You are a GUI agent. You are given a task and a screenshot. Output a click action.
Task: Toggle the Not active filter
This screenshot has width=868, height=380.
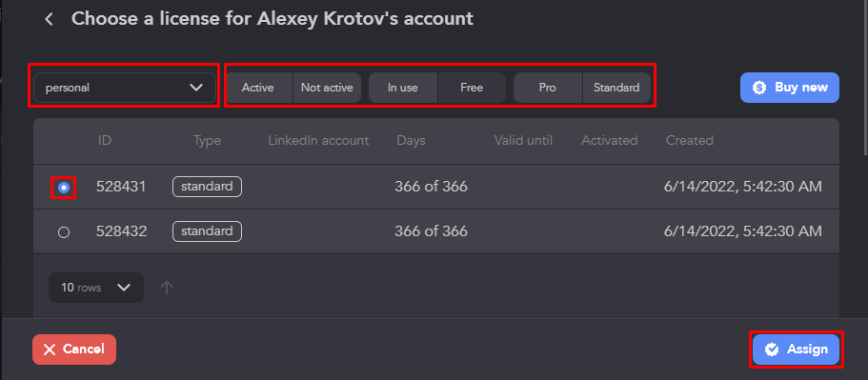click(x=327, y=88)
